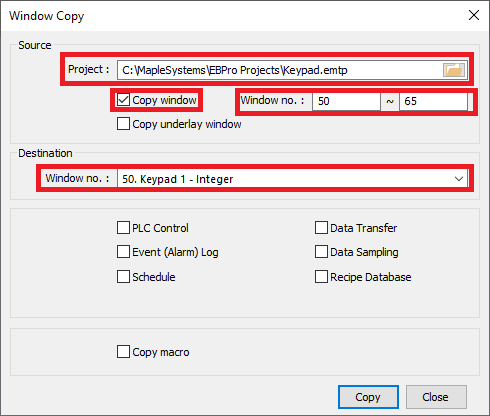Screen dimensions: 490x416
Task: Enable Copy underlay window checkbox
Action: pyautogui.click(x=123, y=124)
